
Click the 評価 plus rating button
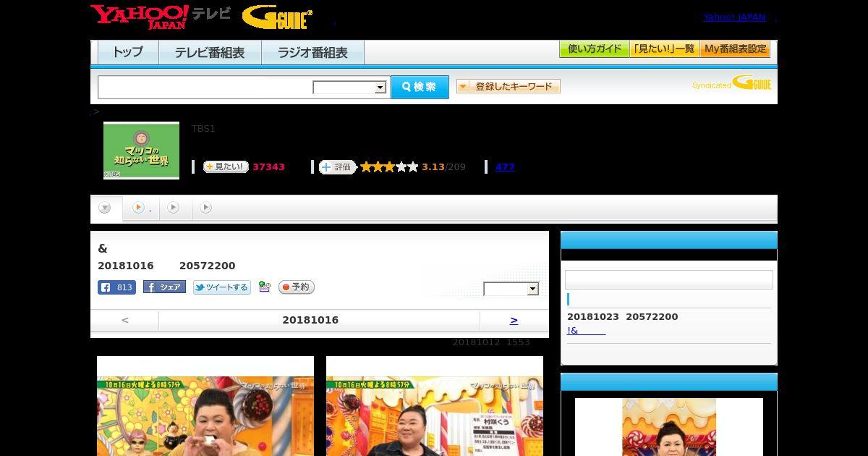tap(337, 167)
